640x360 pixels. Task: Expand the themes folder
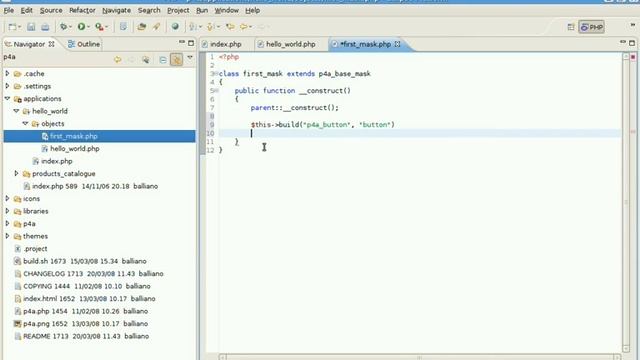(x=7, y=236)
